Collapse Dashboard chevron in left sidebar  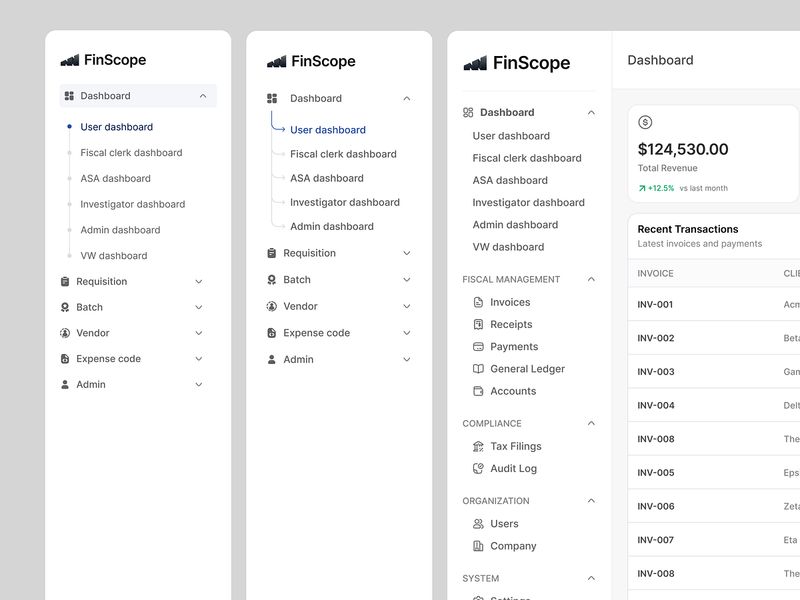[x=203, y=96]
